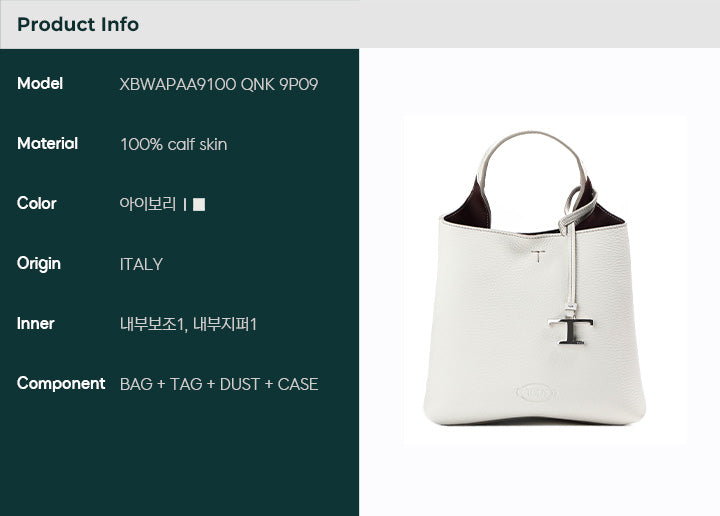Click the Color label

[x=37, y=203]
